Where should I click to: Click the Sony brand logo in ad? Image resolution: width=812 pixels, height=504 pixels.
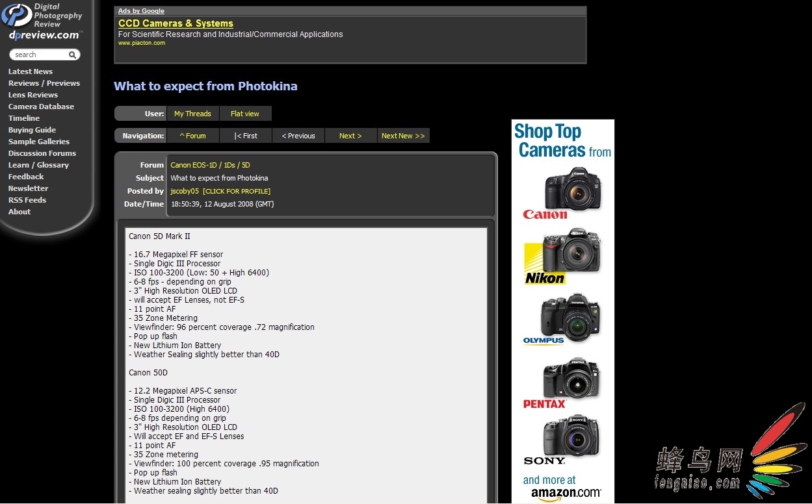click(x=544, y=461)
